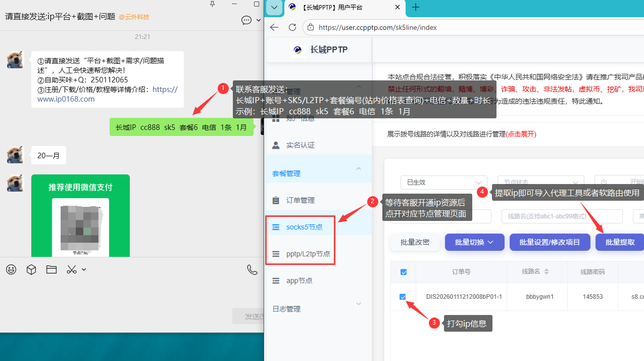The height and width of the screenshot is (361, 644).
Task: Open the emoji picker in chat
Action: point(11,269)
